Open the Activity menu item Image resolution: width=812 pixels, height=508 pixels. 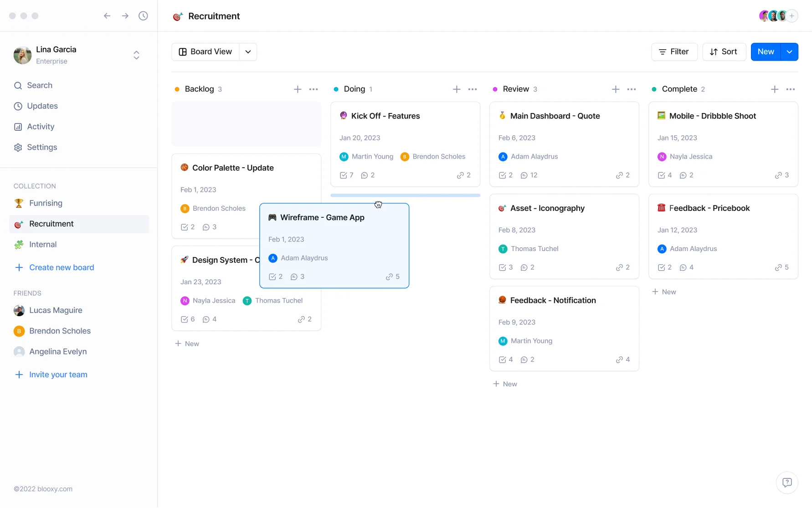point(41,127)
